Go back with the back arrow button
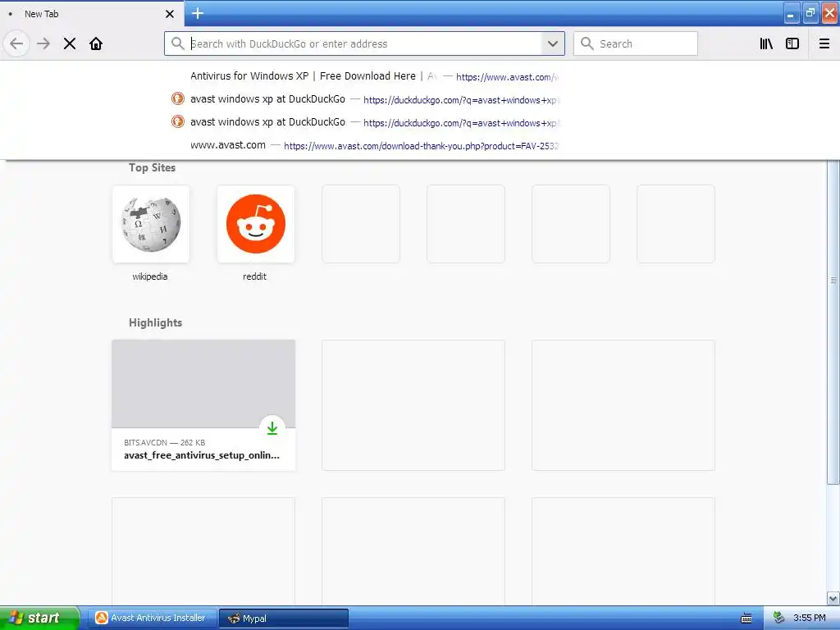 [16, 43]
